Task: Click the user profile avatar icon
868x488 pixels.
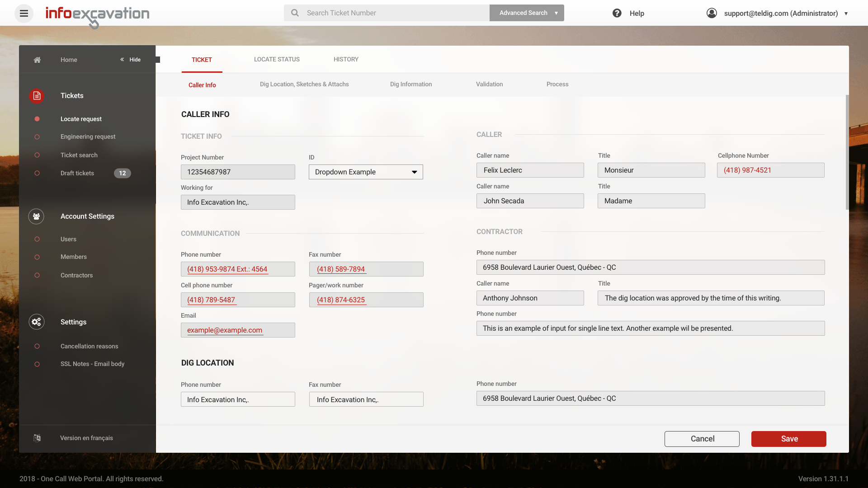Action: (712, 13)
